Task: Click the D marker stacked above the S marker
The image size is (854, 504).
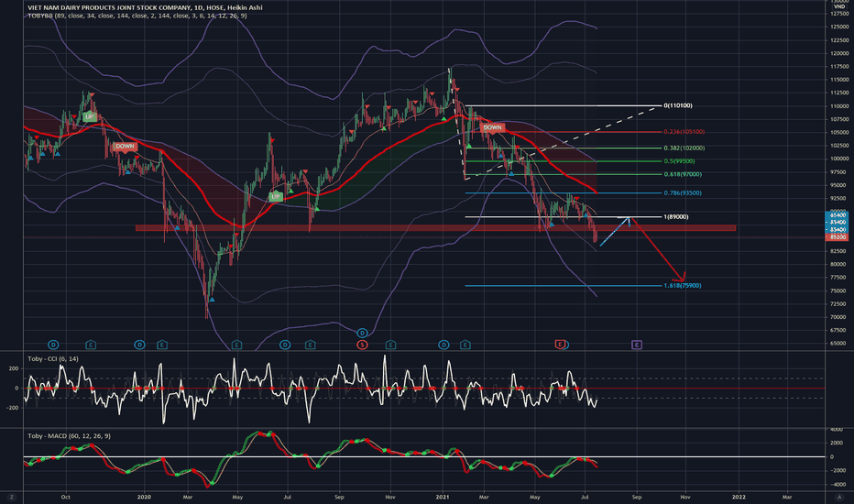Action: click(x=362, y=333)
